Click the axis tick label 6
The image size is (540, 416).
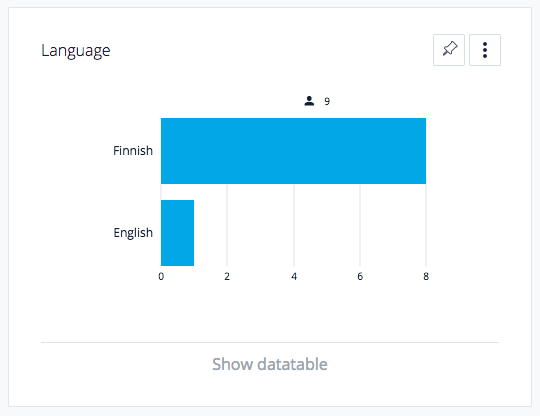(x=360, y=277)
